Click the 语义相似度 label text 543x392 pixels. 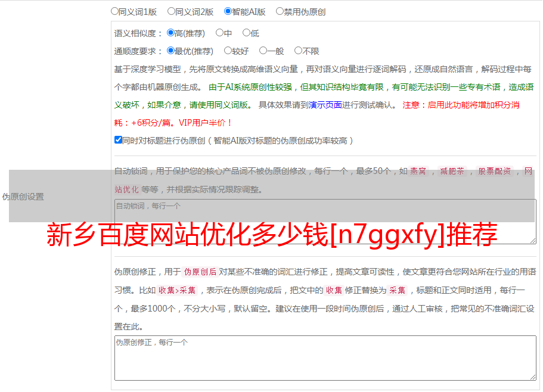135,33
